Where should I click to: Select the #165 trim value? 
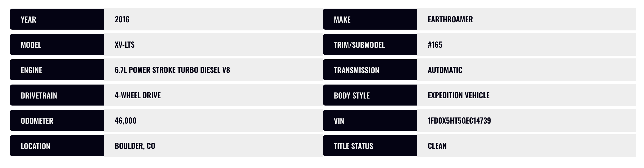pos(435,45)
